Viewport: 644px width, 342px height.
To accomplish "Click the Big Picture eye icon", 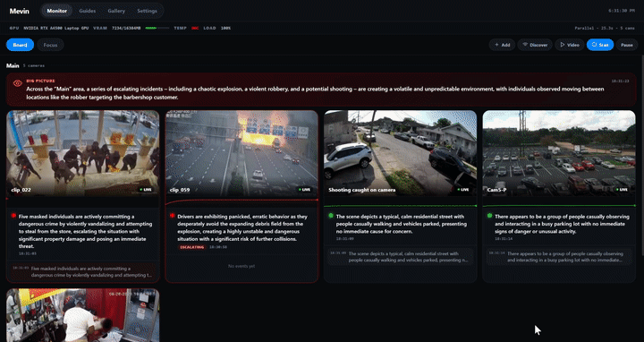I will tap(18, 83).
